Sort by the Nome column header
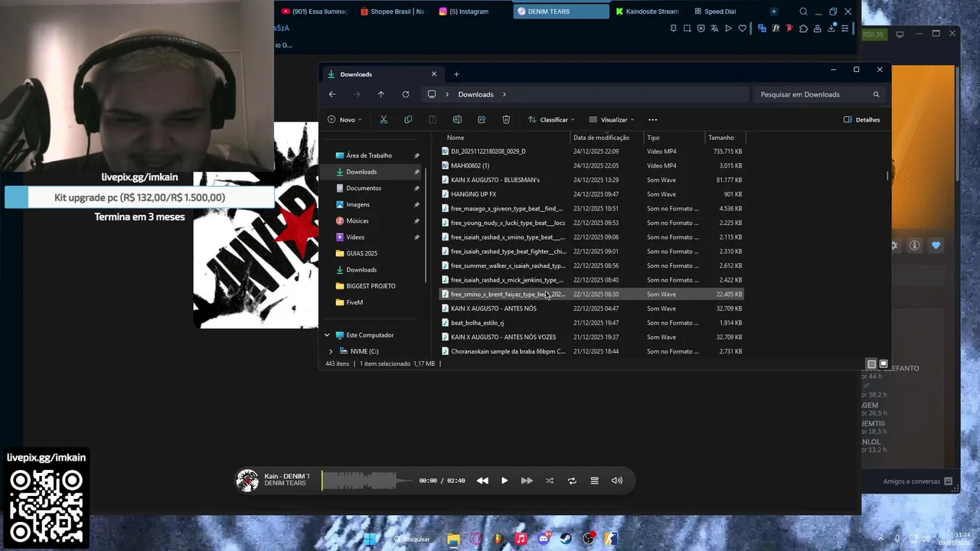 coord(505,138)
